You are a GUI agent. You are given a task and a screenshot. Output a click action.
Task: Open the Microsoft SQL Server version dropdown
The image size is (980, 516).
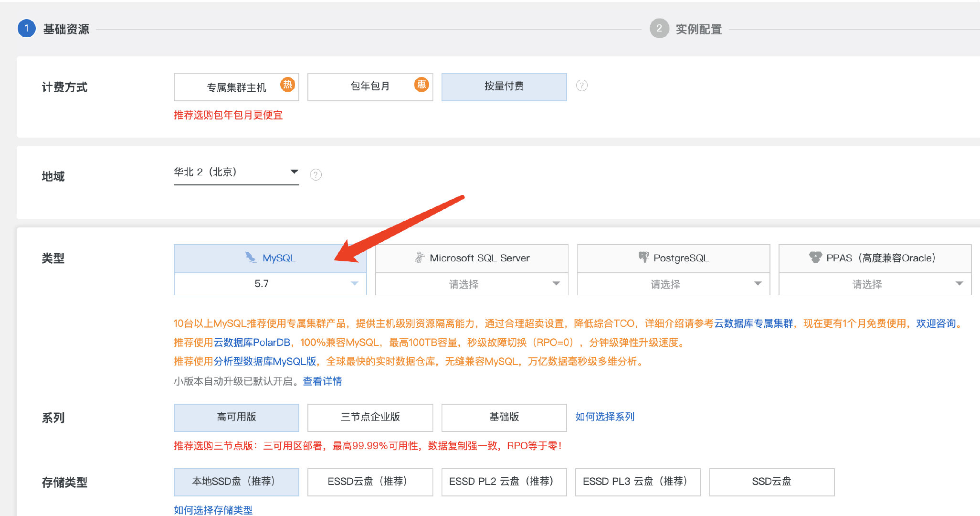coord(472,284)
